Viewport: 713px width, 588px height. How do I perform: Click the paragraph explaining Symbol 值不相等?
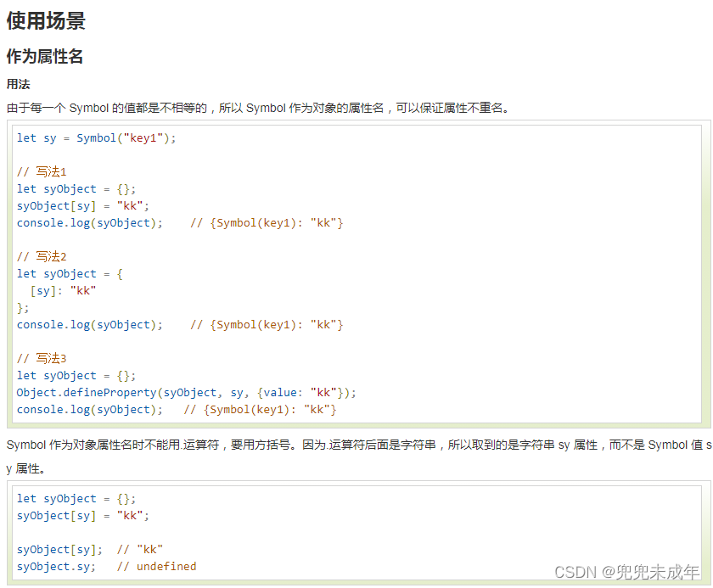[x=255, y=108]
